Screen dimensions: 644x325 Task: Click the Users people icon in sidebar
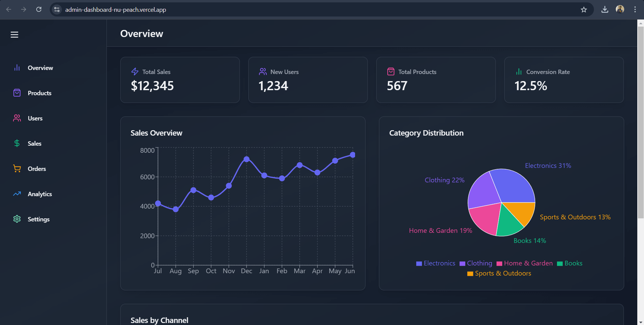[x=17, y=118]
